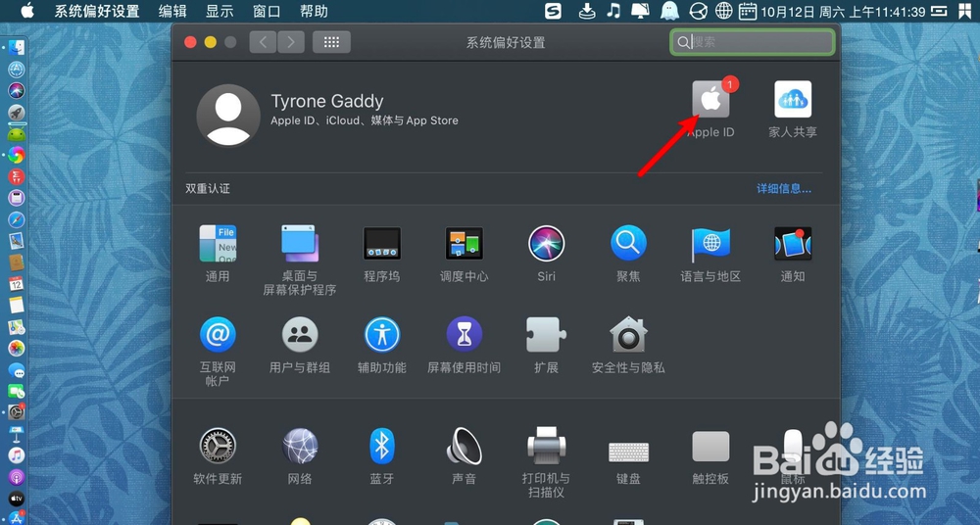The width and height of the screenshot is (980, 525).
Task: Open Photos in the Dock
Action: click(17, 348)
